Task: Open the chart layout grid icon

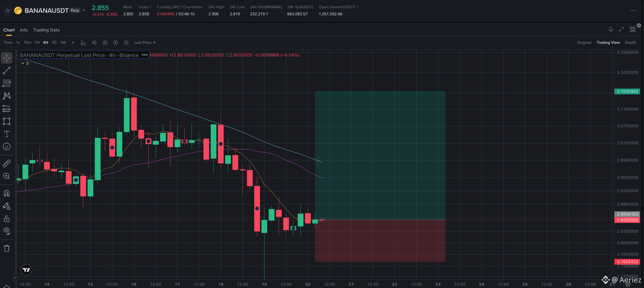Action: click(633, 29)
